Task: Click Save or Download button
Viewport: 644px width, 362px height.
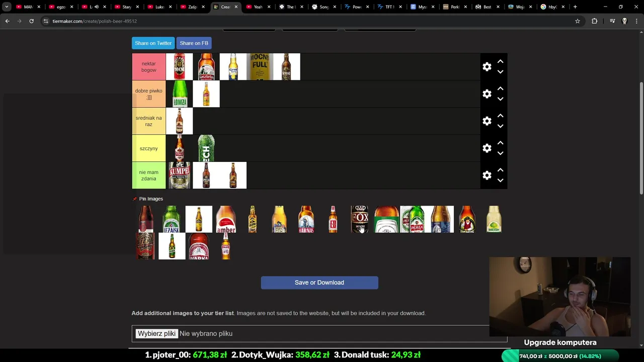Action: click(319, 283)
